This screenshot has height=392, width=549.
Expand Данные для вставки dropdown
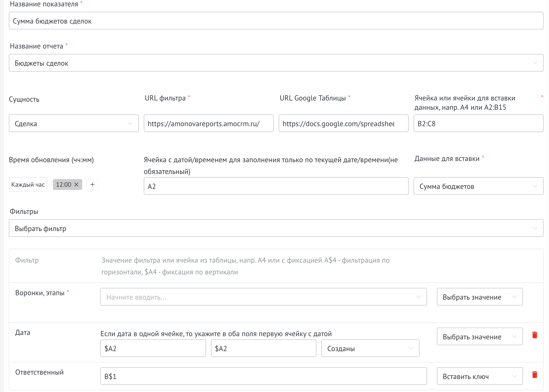(478, 186)
